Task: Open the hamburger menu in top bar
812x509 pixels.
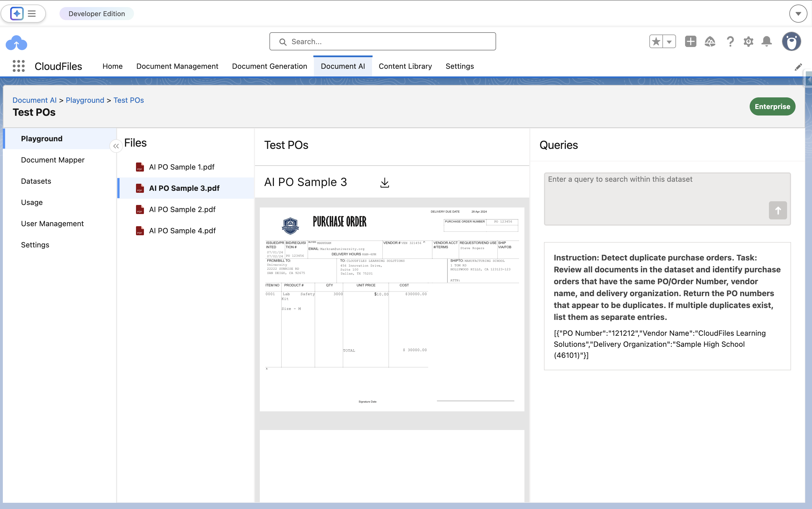Action: [x=32, y=14]
